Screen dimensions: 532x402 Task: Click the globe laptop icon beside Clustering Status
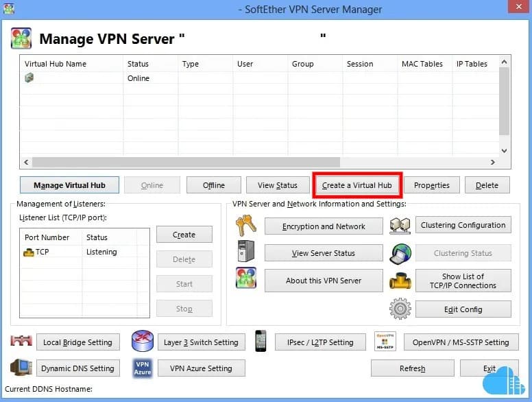pyautogui.click(x=400, y=253)
